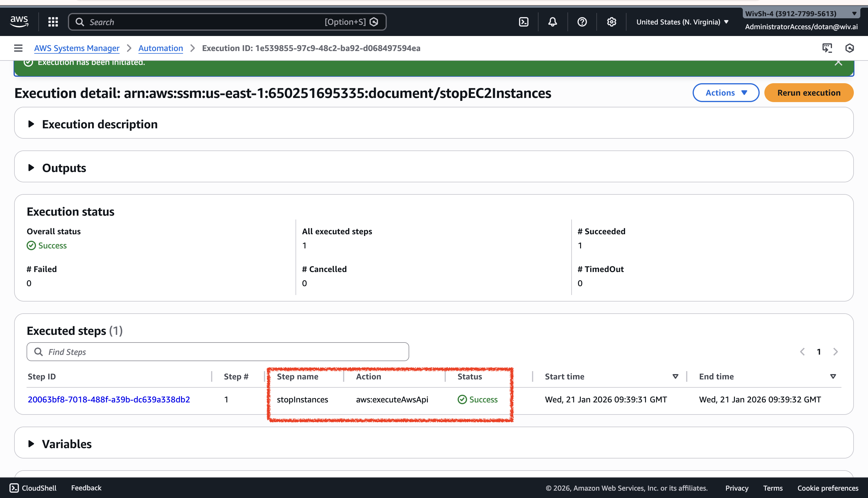The image size is (868, 498).
Task: Open the help question mark menu
Action: pos(582,22)
